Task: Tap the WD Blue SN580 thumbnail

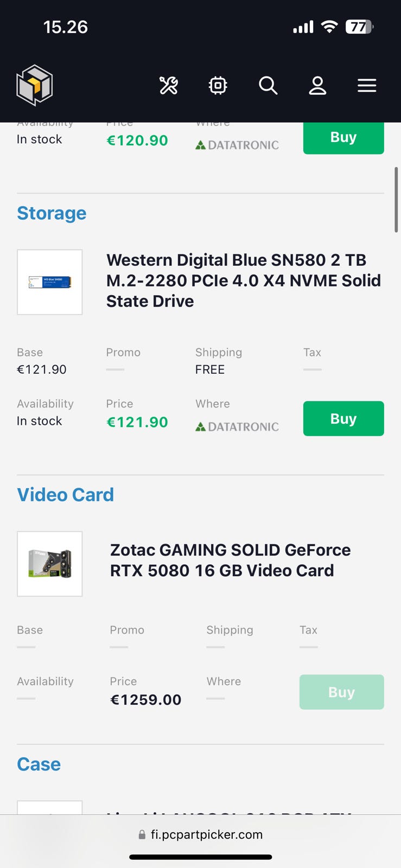Action: pos(50,282)
